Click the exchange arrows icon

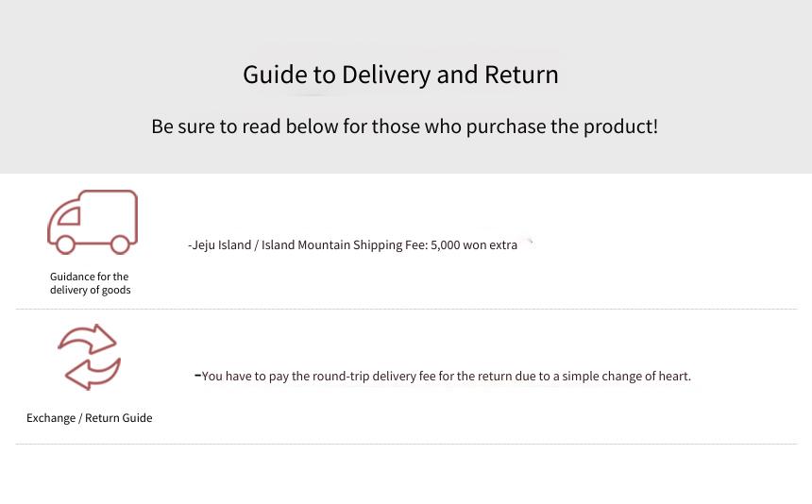tap(90, 357)
